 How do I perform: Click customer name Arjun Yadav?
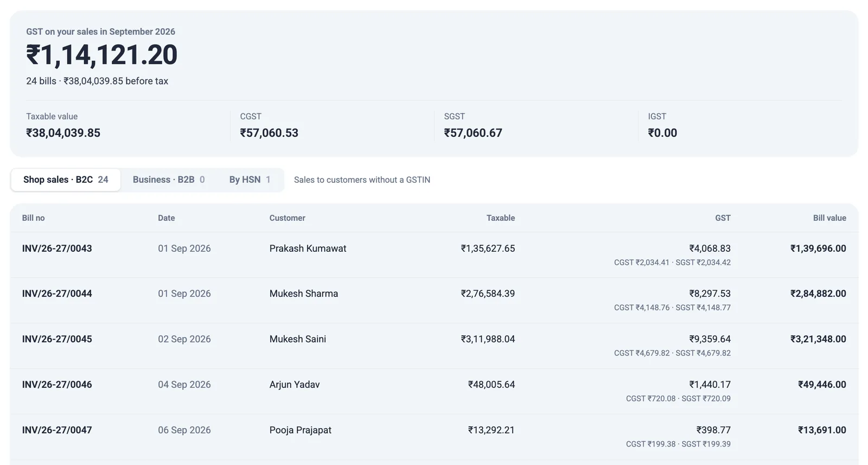click(x=295, y=385)
